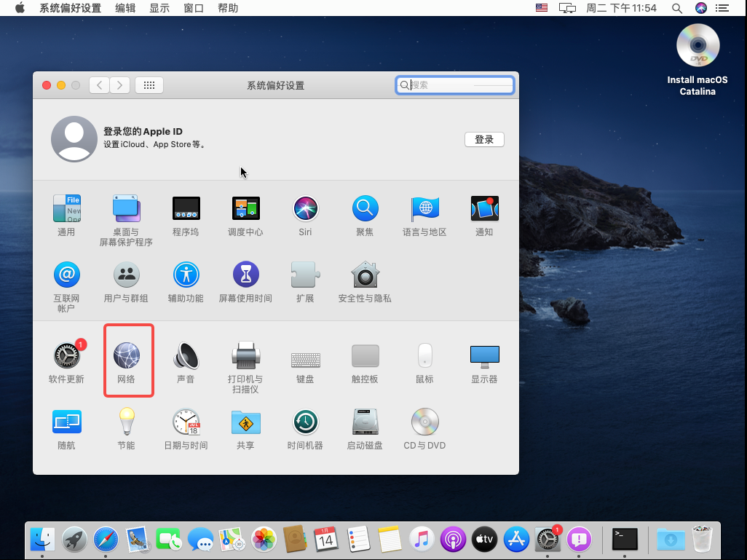Open the 通用 General preference pane

66,216
